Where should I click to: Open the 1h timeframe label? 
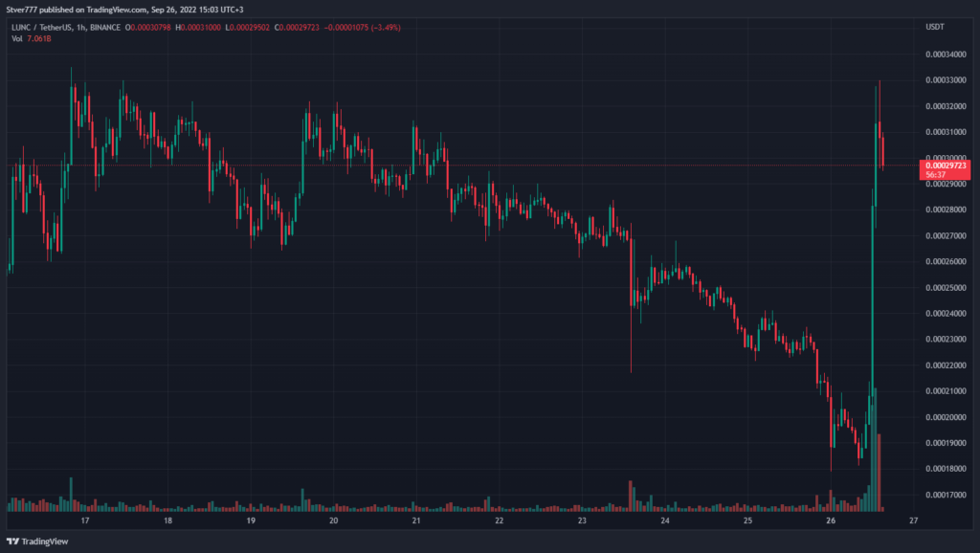(x=81, y=28)
